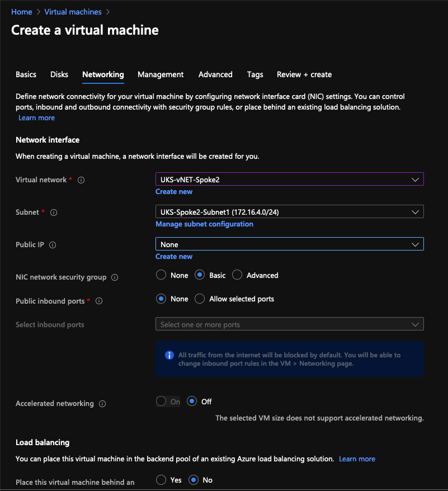Expand the Subnet dropdown
Screen dimensions: 448x491
pyautogui.click(x=290, y=212)
